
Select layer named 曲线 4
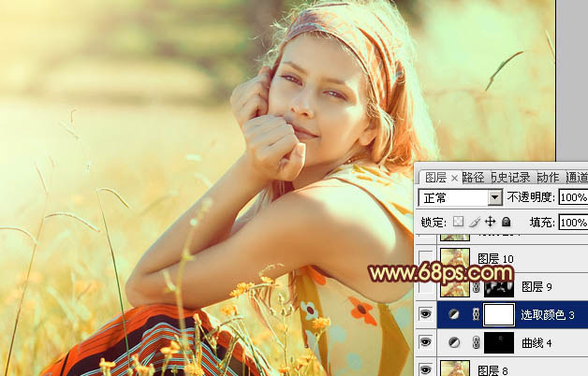pyautogui.click(x=537, y=342)
